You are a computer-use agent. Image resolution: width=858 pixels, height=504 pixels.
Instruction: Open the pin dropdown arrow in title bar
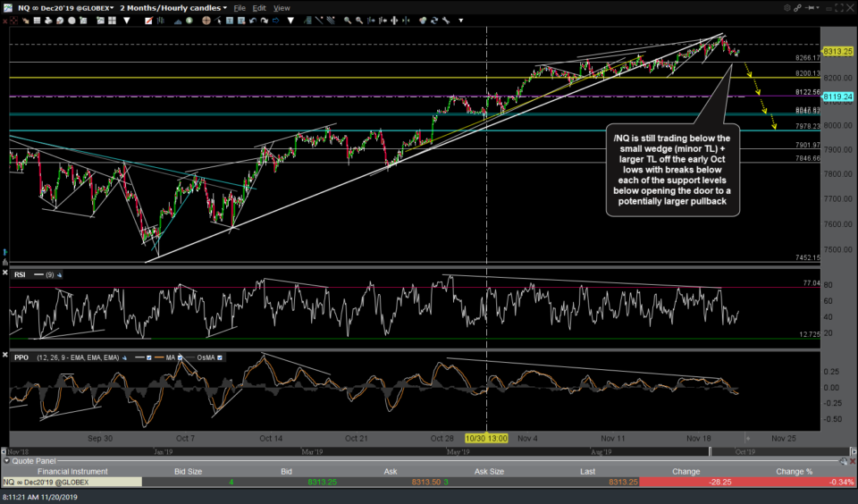pos(817,8)
